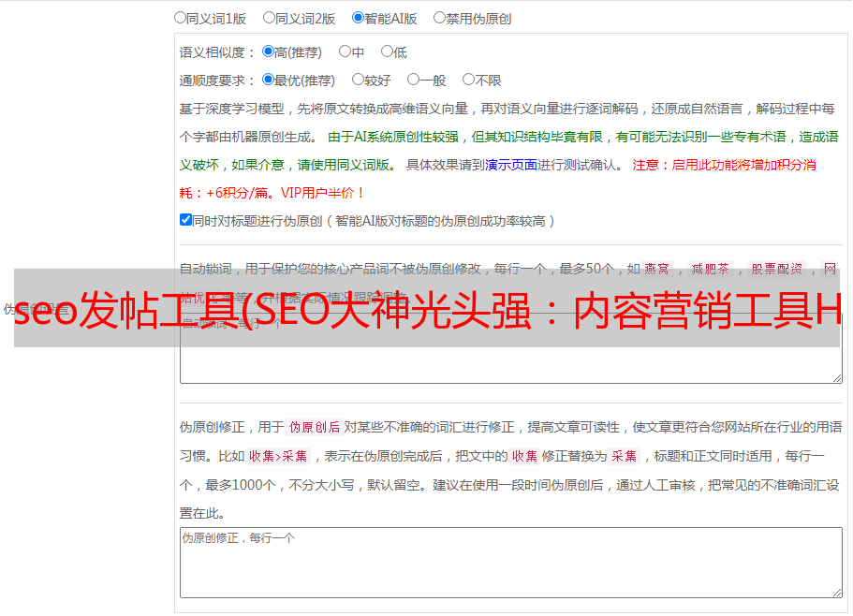Open the 演示页面 link
Image resolution: width=853 pixels, height=616 pixels.
click(x=511, y=165)
